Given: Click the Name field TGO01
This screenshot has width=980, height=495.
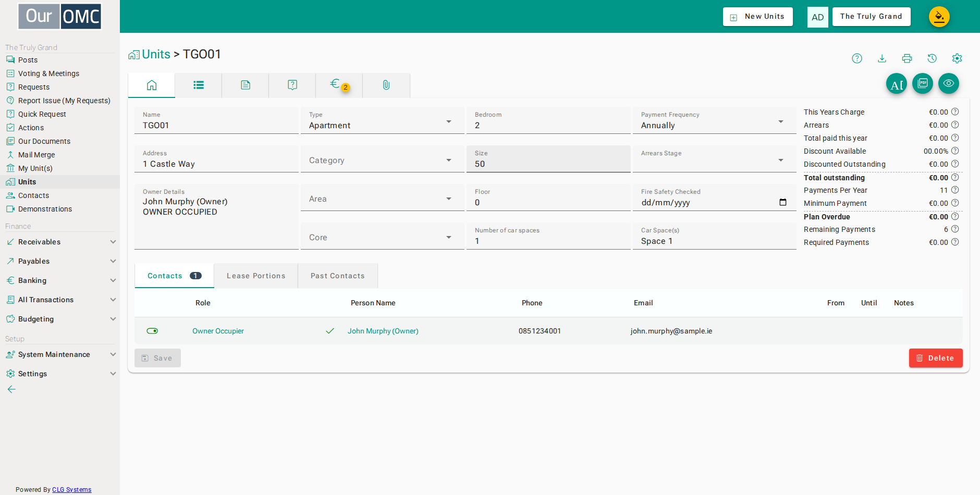Looking at the screenshot, I should pyautogui.click(x=216, y=121).
